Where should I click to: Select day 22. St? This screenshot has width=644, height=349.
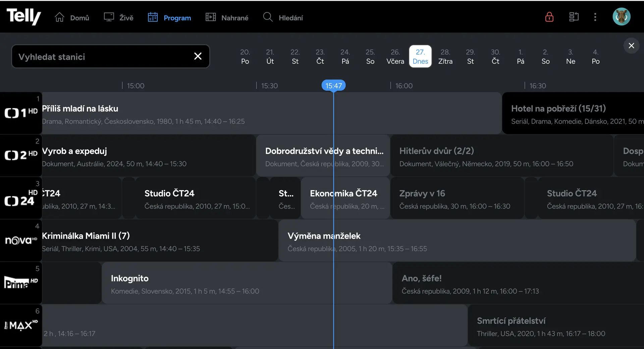[295, 56]
